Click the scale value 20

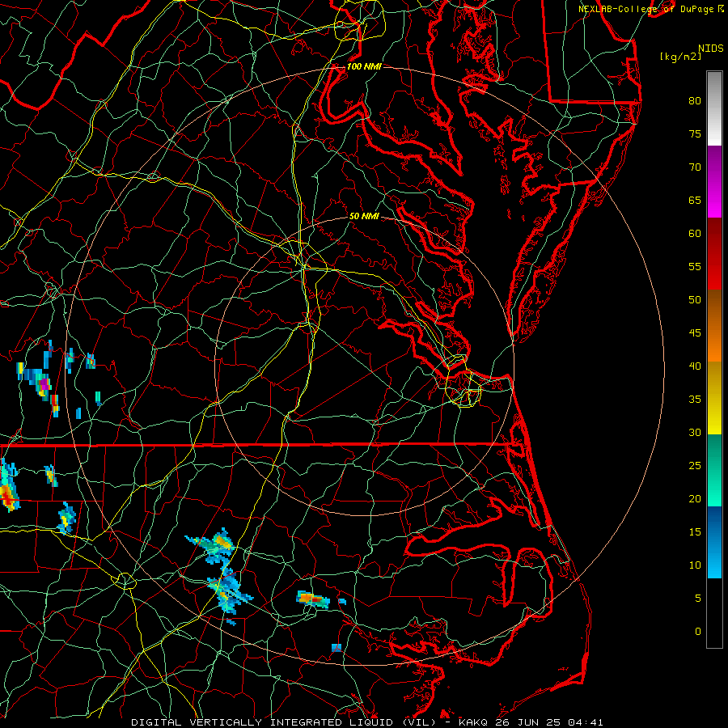tap(695, 498)
